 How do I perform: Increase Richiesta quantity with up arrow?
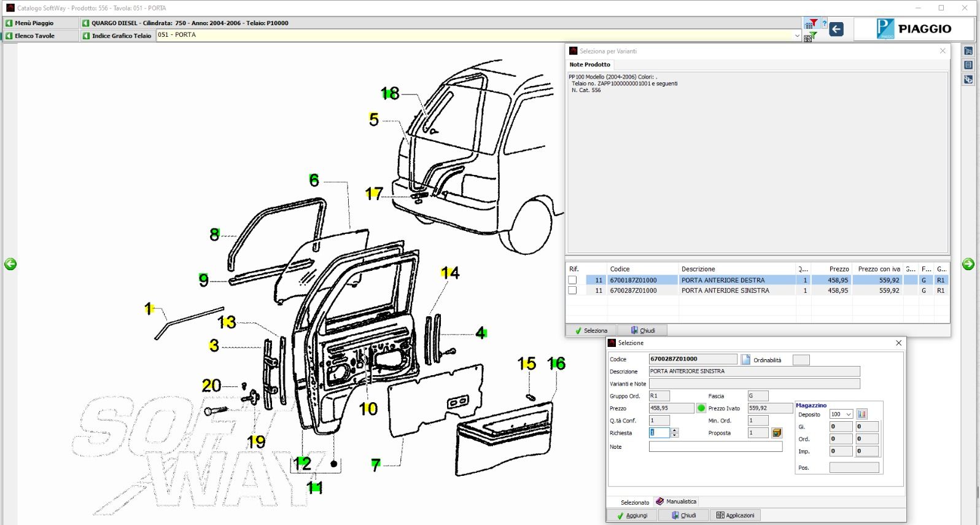pyautogui.click(x=675, y=430)
